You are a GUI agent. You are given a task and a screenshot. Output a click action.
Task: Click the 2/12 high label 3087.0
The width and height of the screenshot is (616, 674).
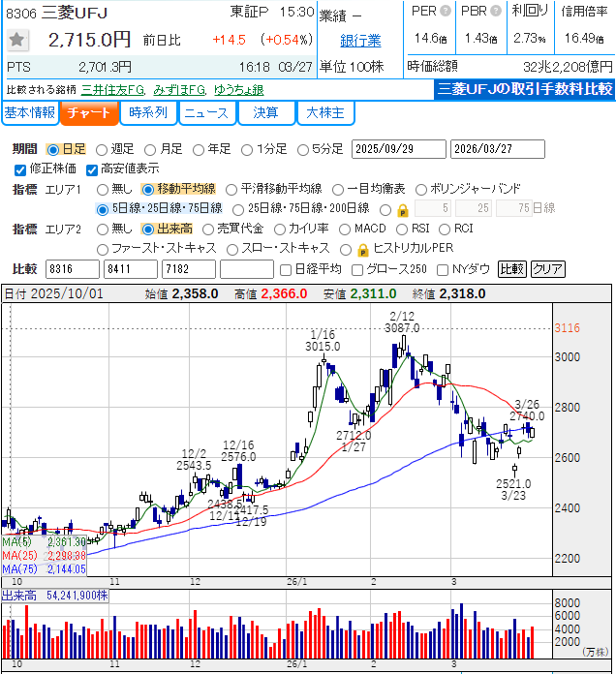[x=402, y=328]
